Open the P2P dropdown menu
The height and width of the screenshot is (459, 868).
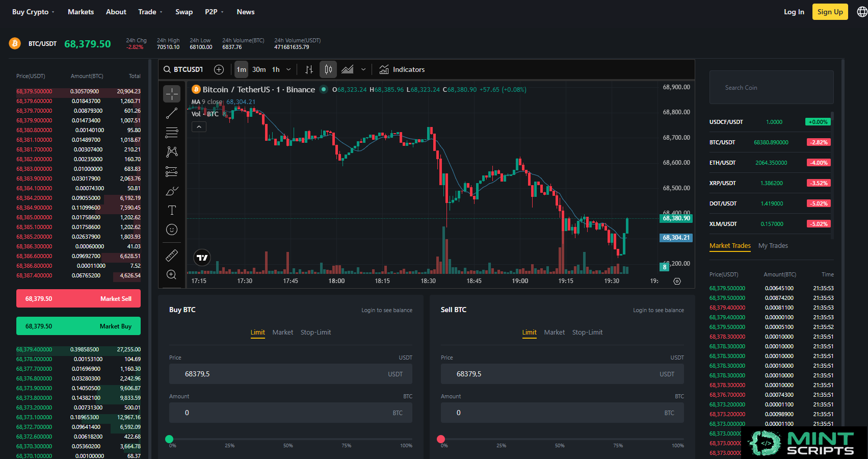pyautogui.click(x=214, y=12)
